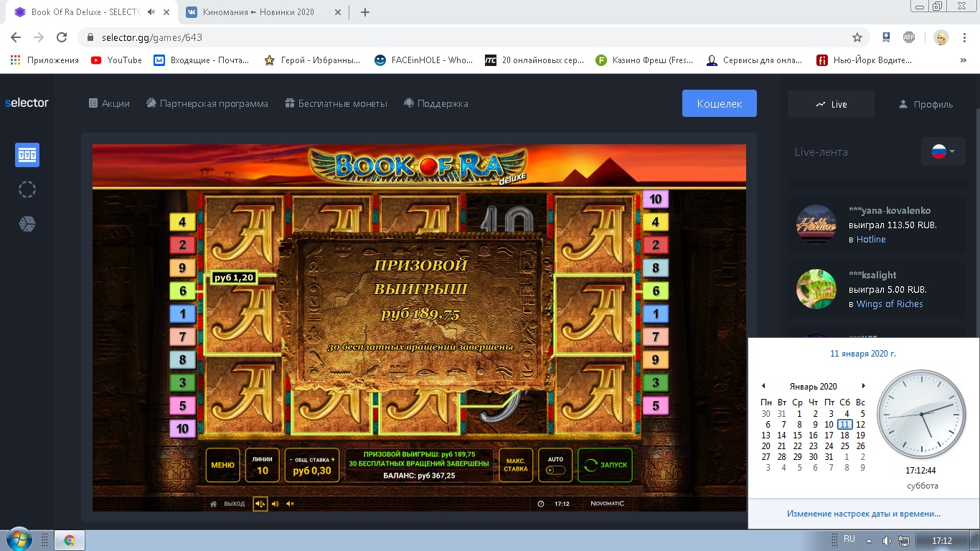Select January 11 in calendar
This screenshot has width=980, height=551.
pos(845,424)
